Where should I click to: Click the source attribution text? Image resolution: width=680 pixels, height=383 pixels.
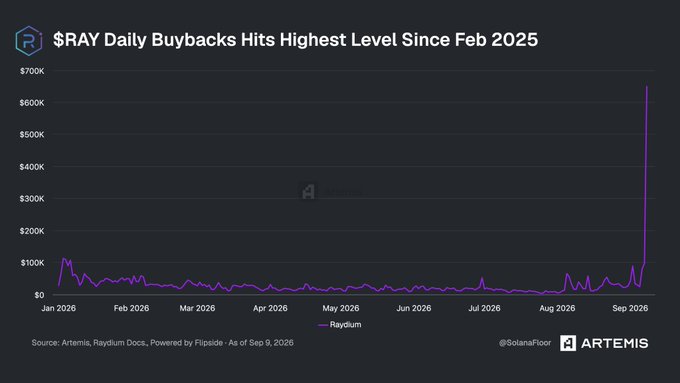[163, 343]
